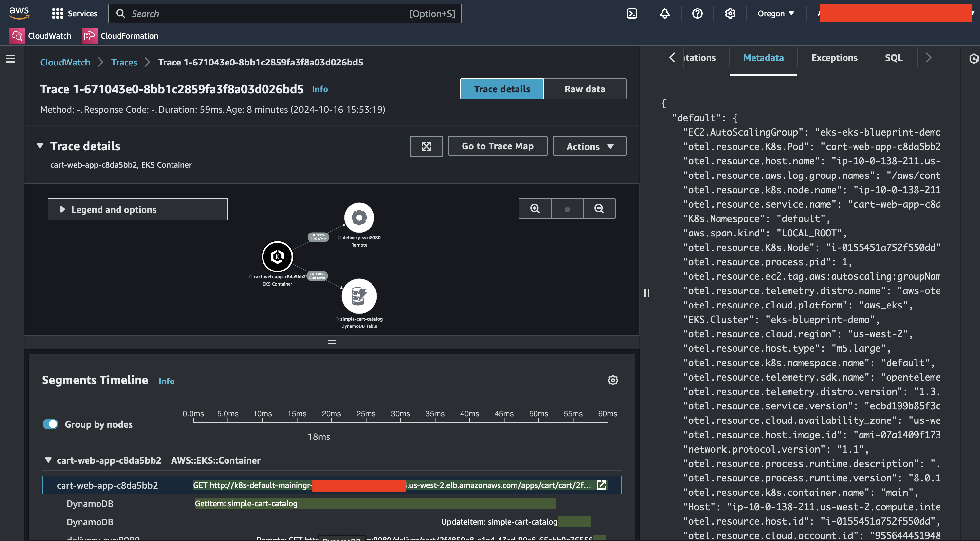
Task: Switch to the Raw data tab
Action: coord(585,89)
